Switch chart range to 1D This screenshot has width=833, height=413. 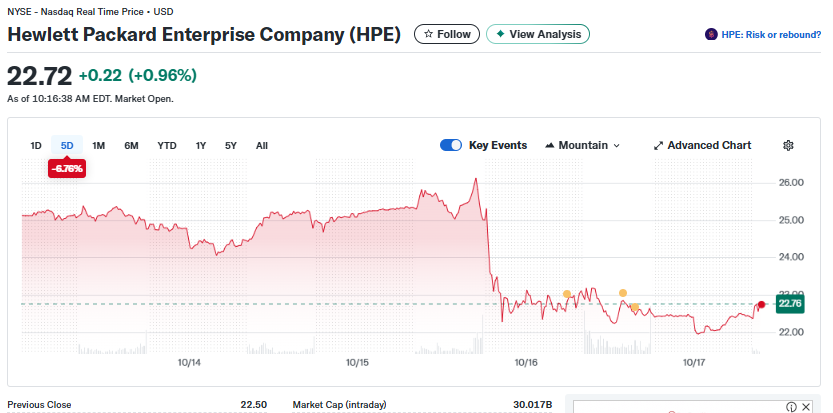coord(36,146)
